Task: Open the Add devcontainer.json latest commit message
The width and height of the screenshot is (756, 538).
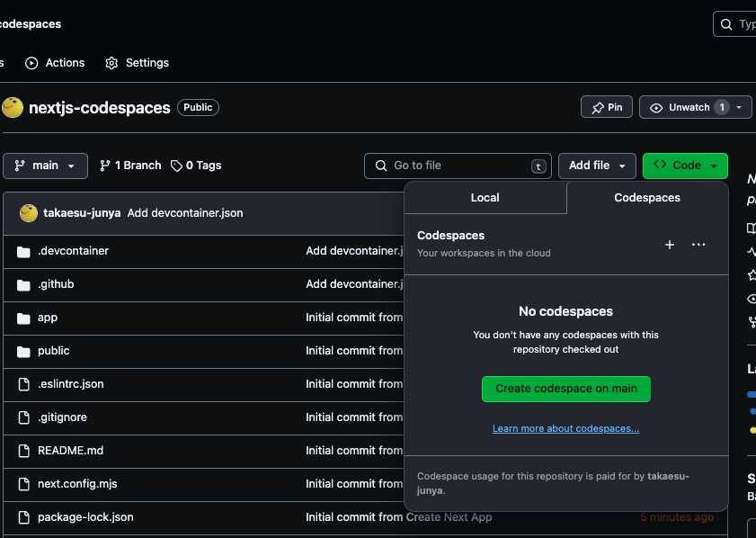Action: pos(185,213)
